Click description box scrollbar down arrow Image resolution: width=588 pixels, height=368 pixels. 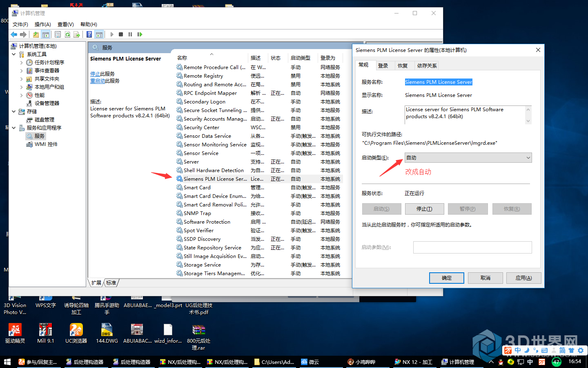[528, 121]
